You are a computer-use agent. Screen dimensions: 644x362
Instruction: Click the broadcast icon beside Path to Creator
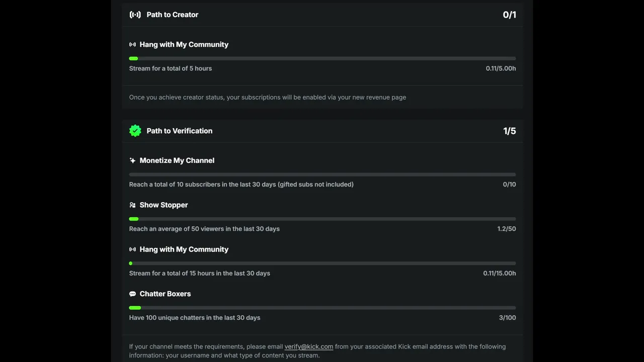pyautogui.click(x=135, y=15)
